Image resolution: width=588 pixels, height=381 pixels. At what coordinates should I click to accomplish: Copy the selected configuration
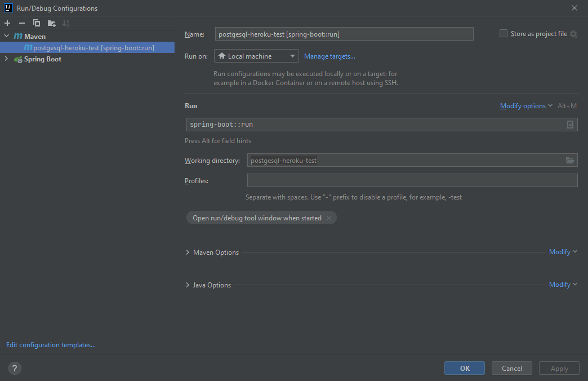pyautogui.click(x=37, y=23)
